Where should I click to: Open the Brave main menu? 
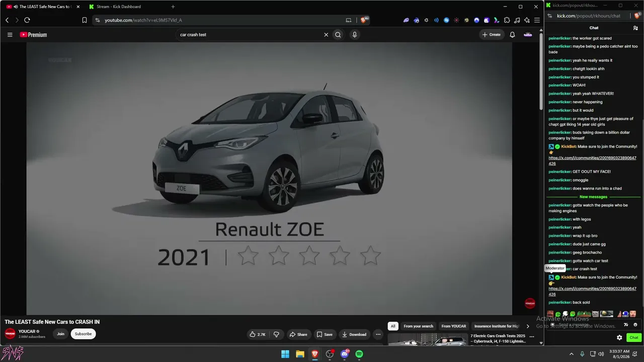pos(537,20)
